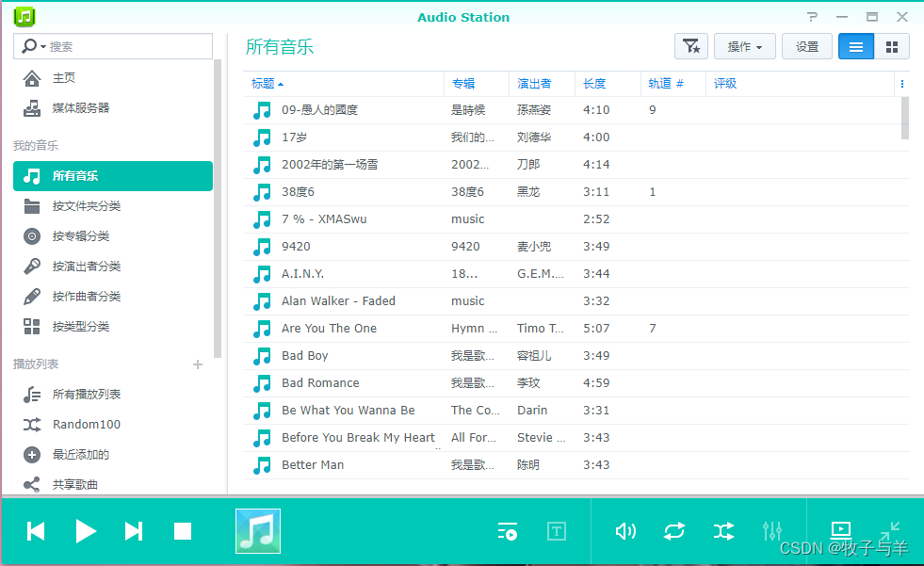924x566 pixels.
Task: Add a new playlist with the plus icon
Action: (x=198, y=364)
